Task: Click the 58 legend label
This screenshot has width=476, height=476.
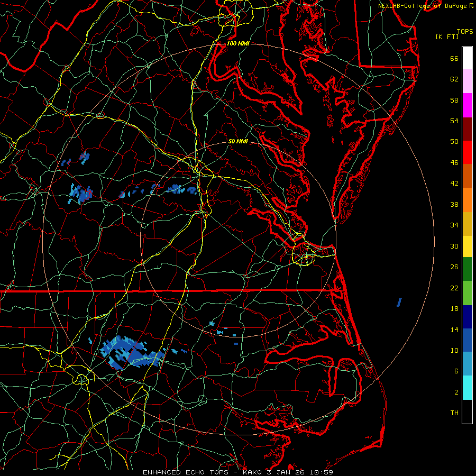Action: point(454,100)
